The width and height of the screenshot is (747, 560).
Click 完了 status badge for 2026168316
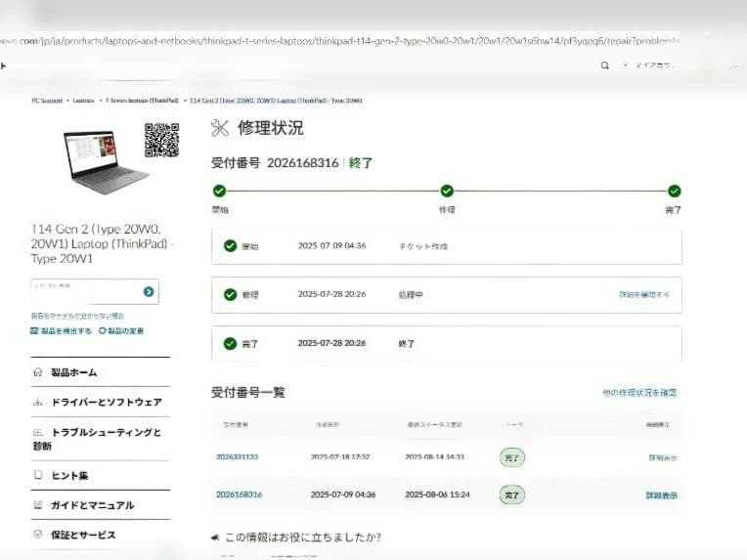(511, 495)
